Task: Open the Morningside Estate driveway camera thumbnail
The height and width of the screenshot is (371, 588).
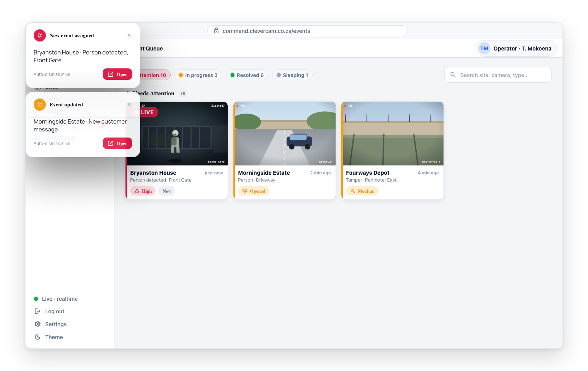Action: (285, 134)
